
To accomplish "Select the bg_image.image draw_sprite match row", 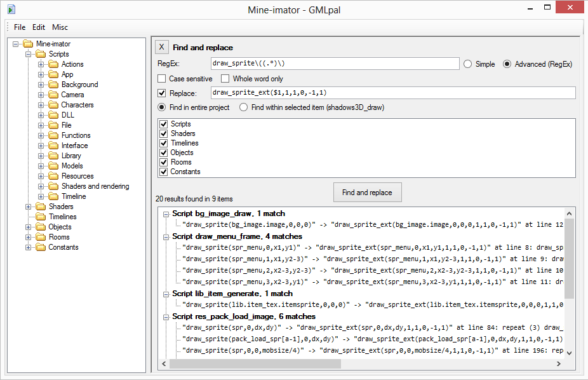I will tap(373, 224).
